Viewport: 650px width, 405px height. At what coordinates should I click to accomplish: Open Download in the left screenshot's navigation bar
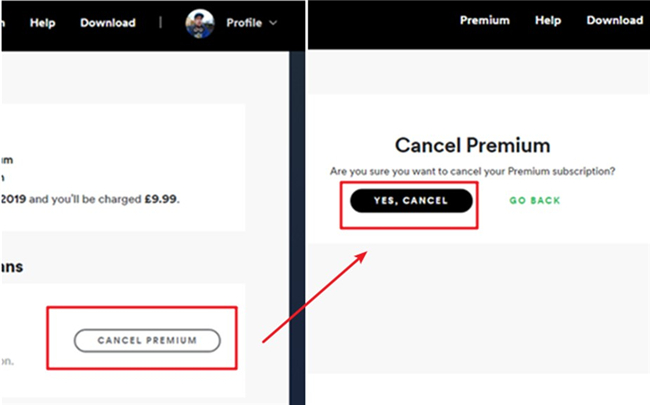tap(107, 22)
